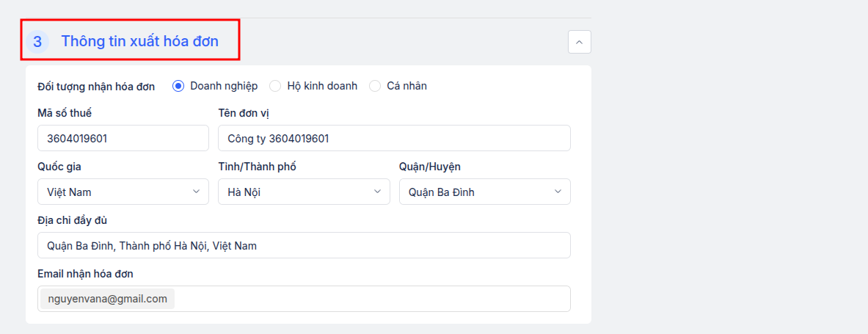Screen dimensions: 868x334
Task: Open the Tỉnh/Thành phố dropdown
Action: tap(304, 192)
